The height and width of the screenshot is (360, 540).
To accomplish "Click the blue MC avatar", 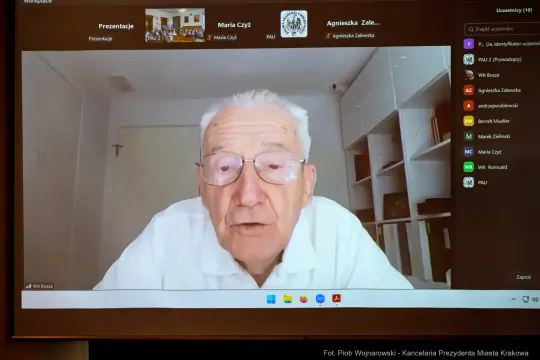I will [x=469, y=152].
